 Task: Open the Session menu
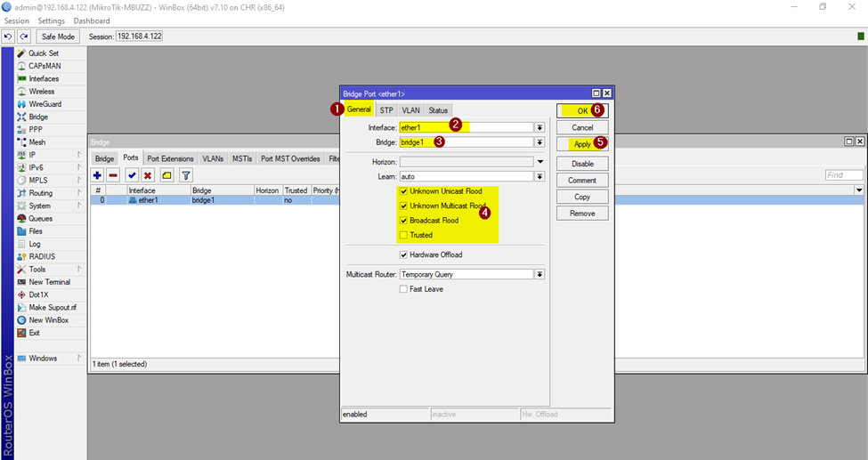tap(17, 21)
